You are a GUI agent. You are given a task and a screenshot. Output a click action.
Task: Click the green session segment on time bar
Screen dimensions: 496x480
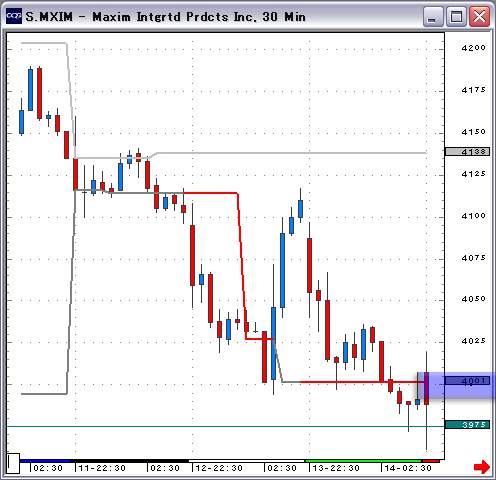coord(364,461)
